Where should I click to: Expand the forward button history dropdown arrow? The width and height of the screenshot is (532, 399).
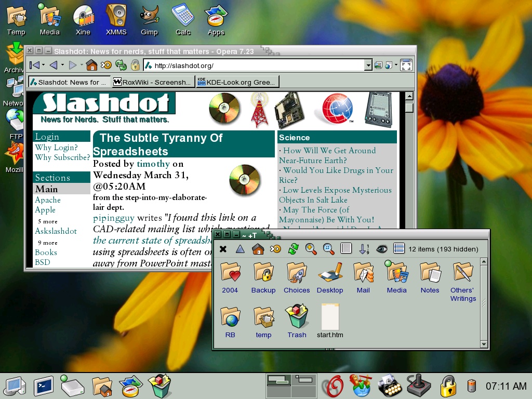tap(82, 65)
